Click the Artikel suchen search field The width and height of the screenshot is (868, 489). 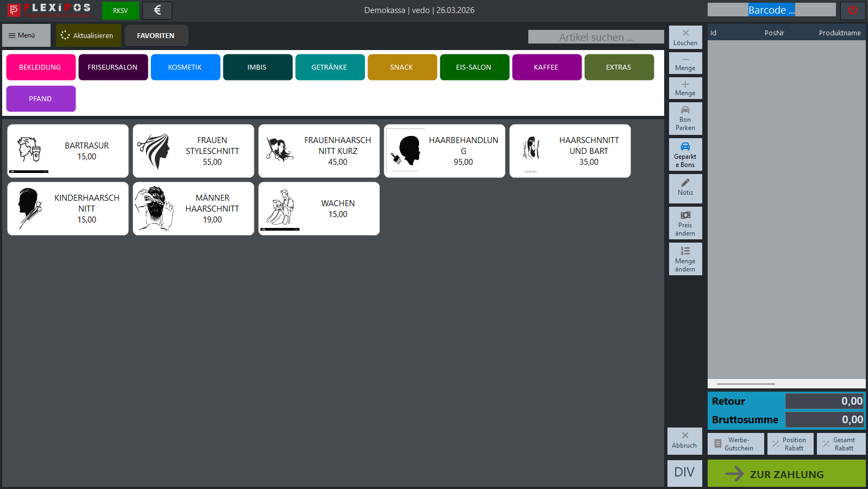coord(596,37)
